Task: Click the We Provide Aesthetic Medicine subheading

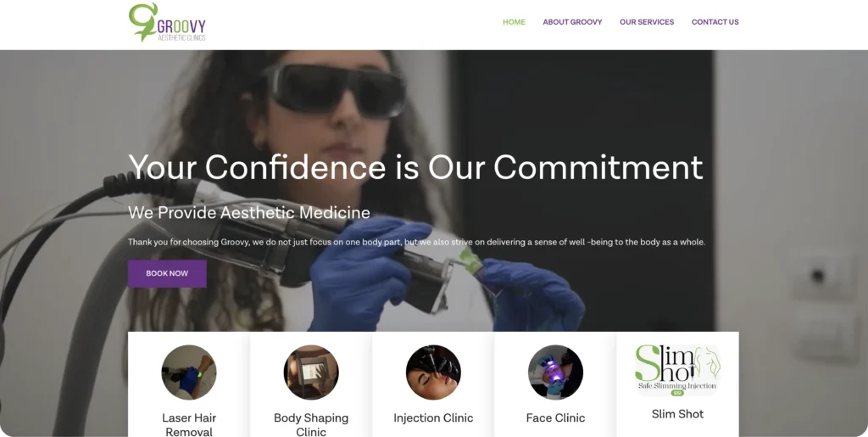Action: pos(249,212)
